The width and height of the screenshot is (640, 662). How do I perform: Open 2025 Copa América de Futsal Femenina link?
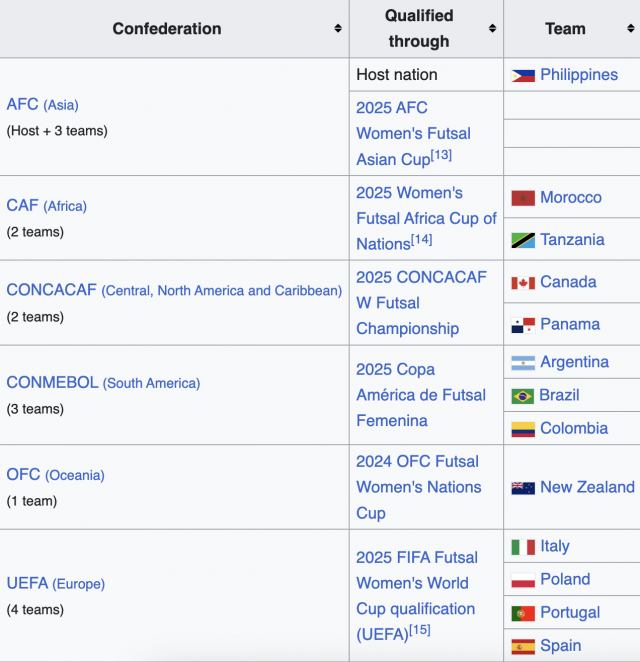tap(421, 395)
